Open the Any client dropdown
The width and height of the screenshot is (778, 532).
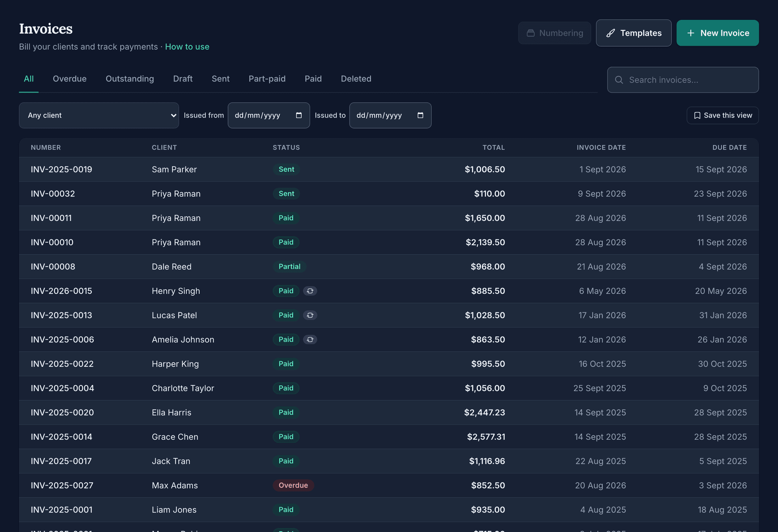tap(99, 115)
